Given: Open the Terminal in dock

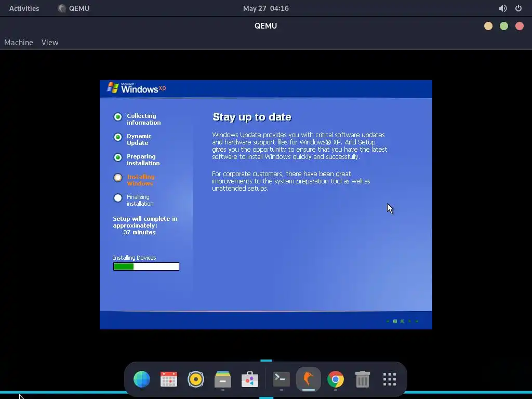Looking at the screenshot, I should click(x=281, y=379).
